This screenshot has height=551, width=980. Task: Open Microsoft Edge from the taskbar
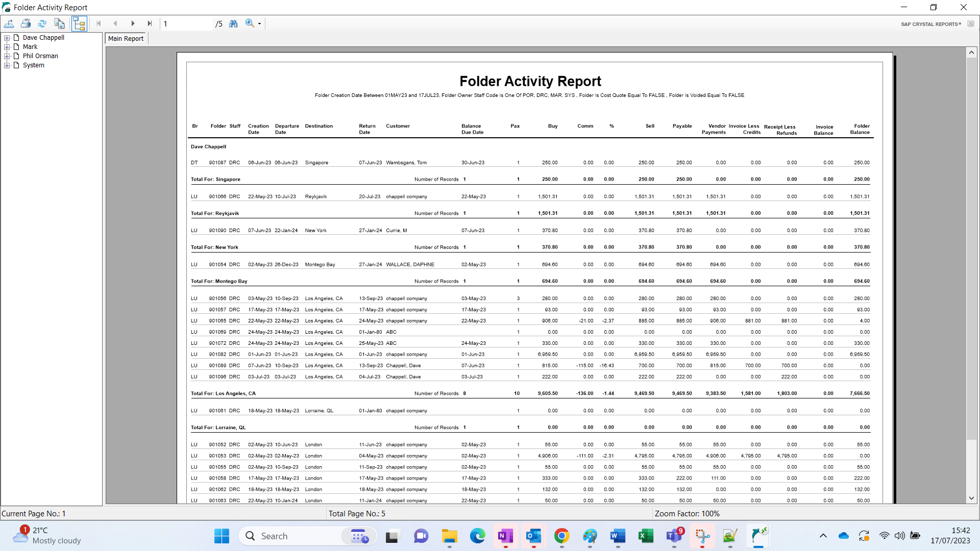[x=477, y=536]
